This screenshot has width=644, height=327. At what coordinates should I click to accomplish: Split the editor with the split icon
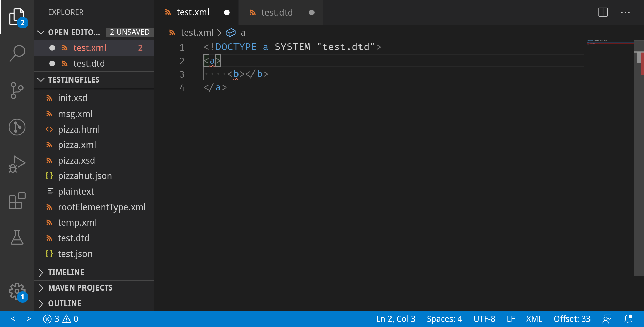[603, 12]
